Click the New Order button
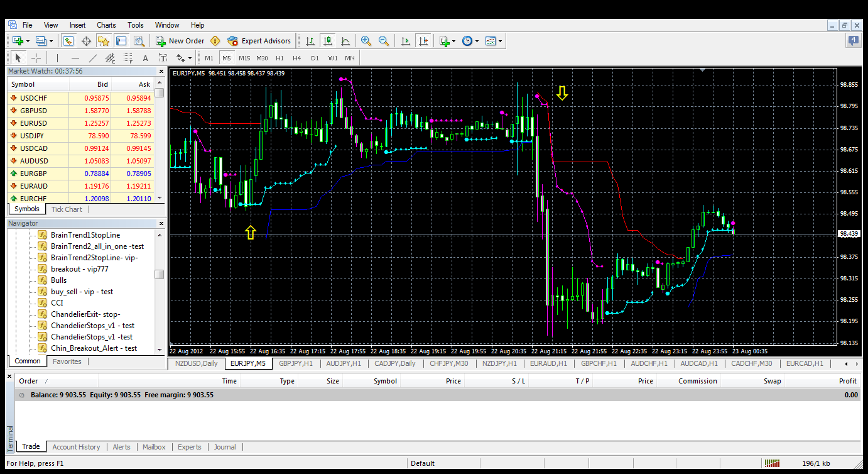 tap(180, 41)
